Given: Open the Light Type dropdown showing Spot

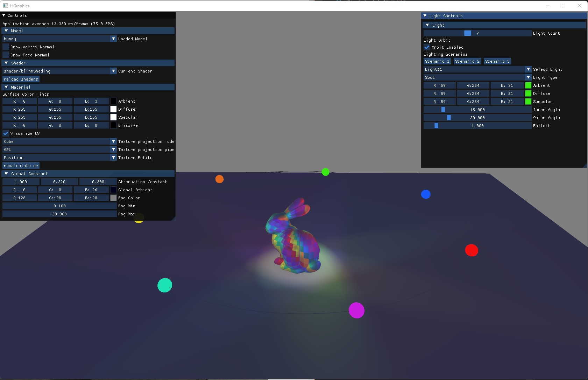Looking at the screenshot, I should pos(477,77).
